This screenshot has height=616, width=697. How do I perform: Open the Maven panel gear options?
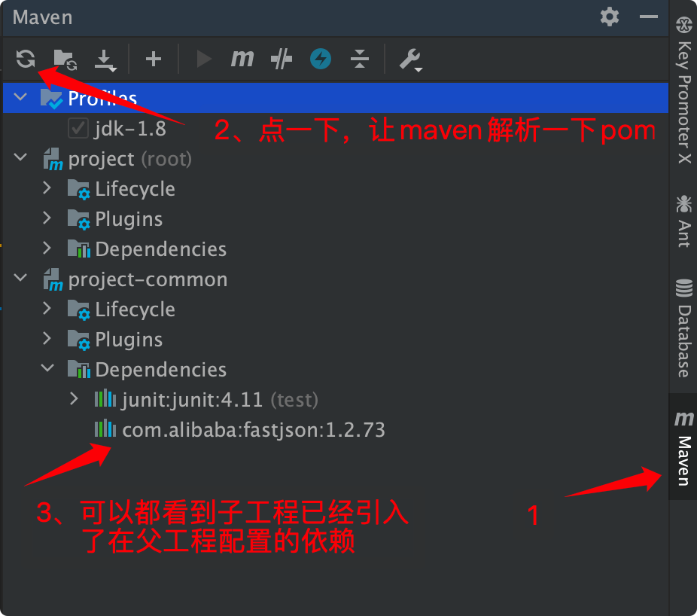tap(610, 17)
